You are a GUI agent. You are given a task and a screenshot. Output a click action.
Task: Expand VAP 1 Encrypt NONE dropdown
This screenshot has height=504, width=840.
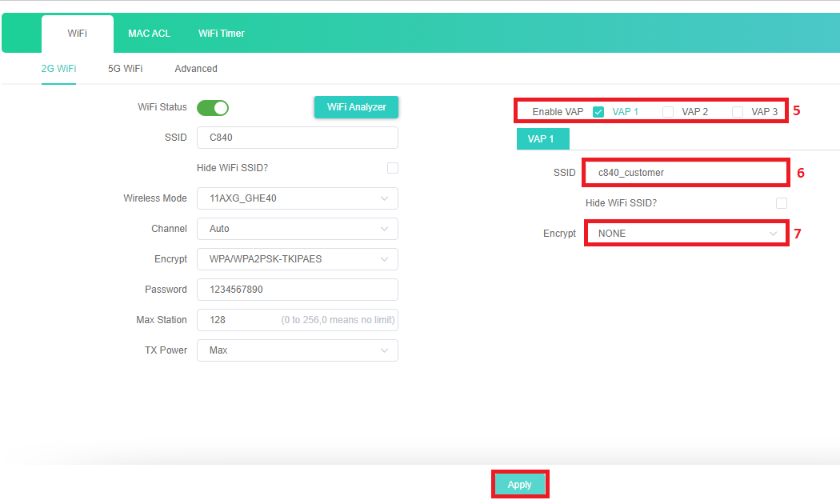pyautogui.click(x=686, y=234)
